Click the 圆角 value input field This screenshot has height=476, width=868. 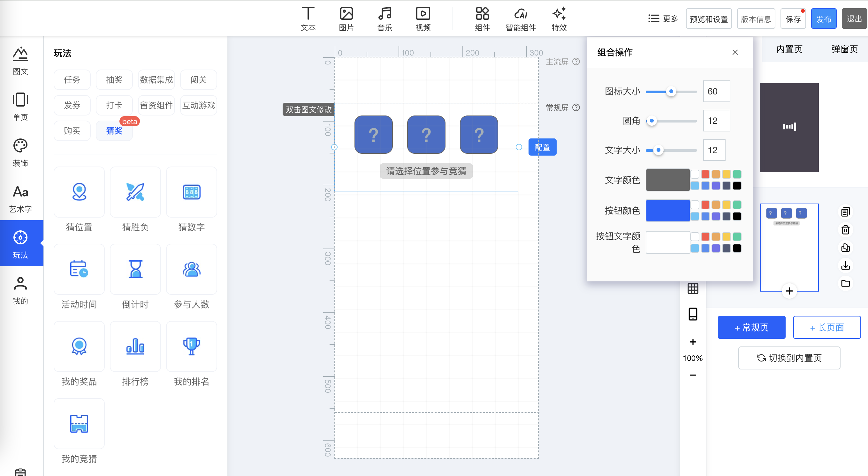[x=716, y=121]
